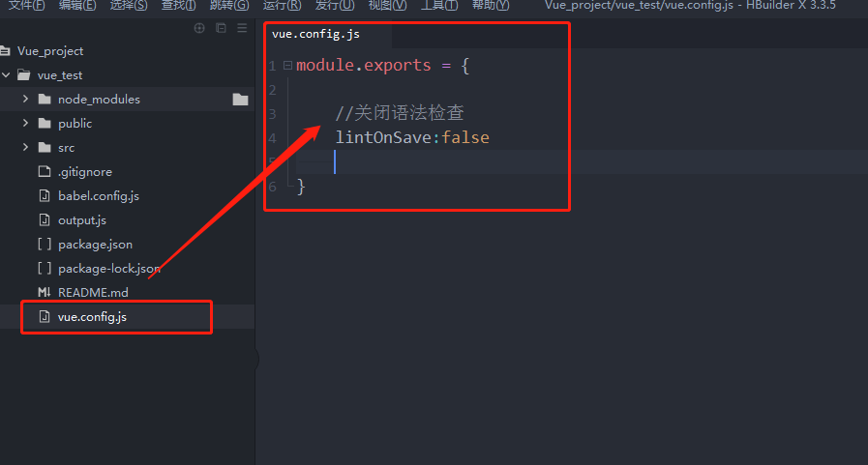Screen dimensions: 868x465
Task: Click the module.exports code on line 1
Action: click(363, 65)
